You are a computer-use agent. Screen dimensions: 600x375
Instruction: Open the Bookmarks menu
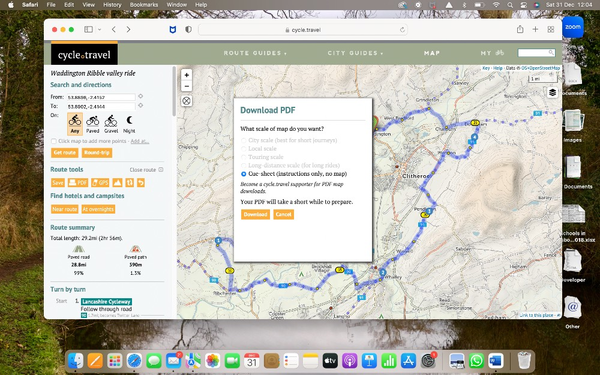click(144, 5)
